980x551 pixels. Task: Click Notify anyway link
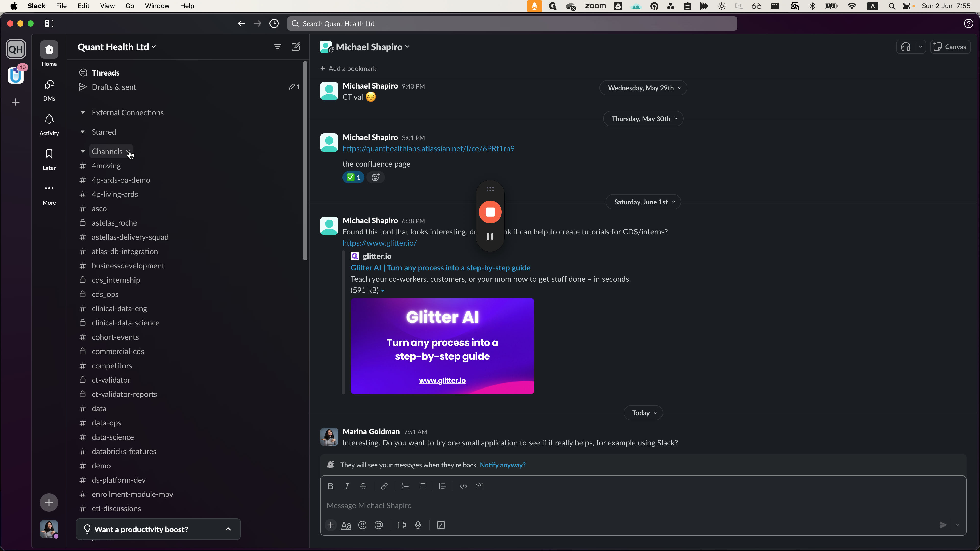click(503, 465)
